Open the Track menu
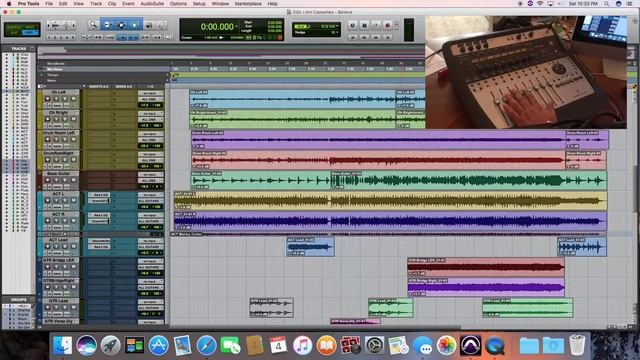 96,4
